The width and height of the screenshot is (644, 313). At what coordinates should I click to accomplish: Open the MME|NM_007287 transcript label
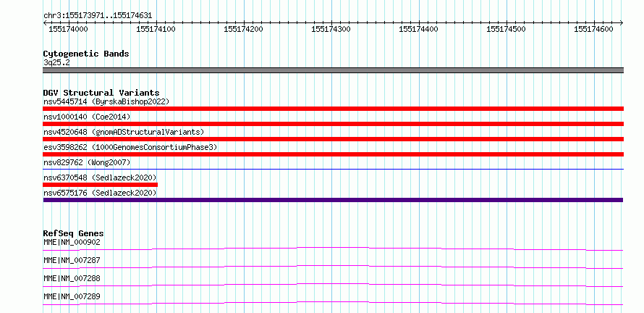[x=72, y=260]
